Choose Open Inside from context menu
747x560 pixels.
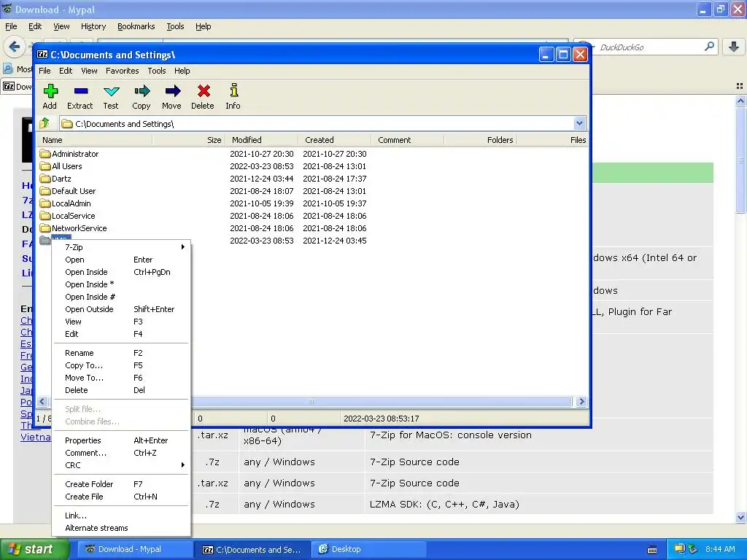[x=122, y=271]
